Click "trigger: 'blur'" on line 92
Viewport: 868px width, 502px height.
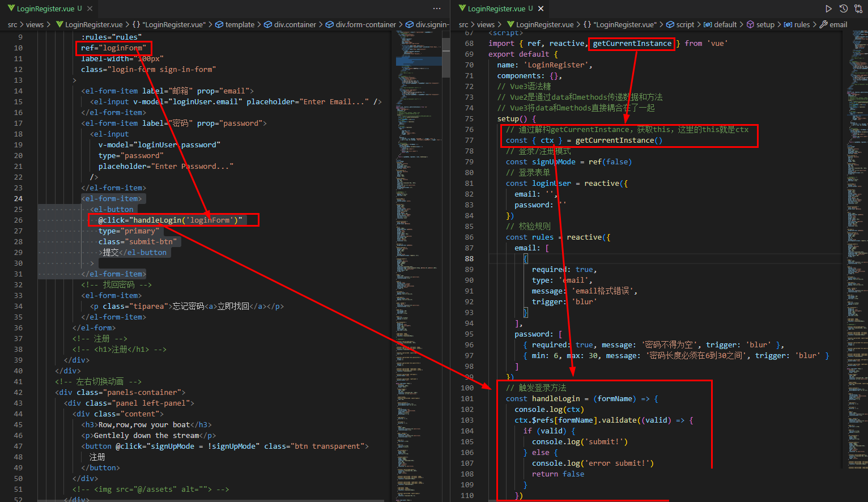564,301
